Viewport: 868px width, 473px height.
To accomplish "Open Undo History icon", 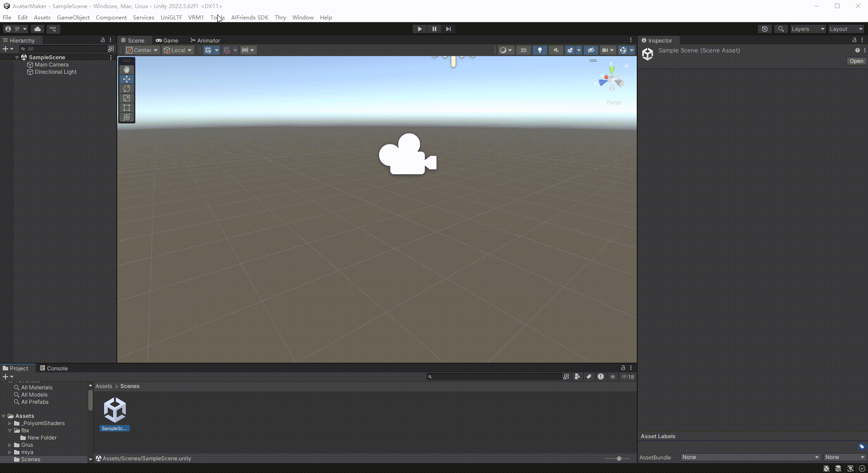I will 765,29.
